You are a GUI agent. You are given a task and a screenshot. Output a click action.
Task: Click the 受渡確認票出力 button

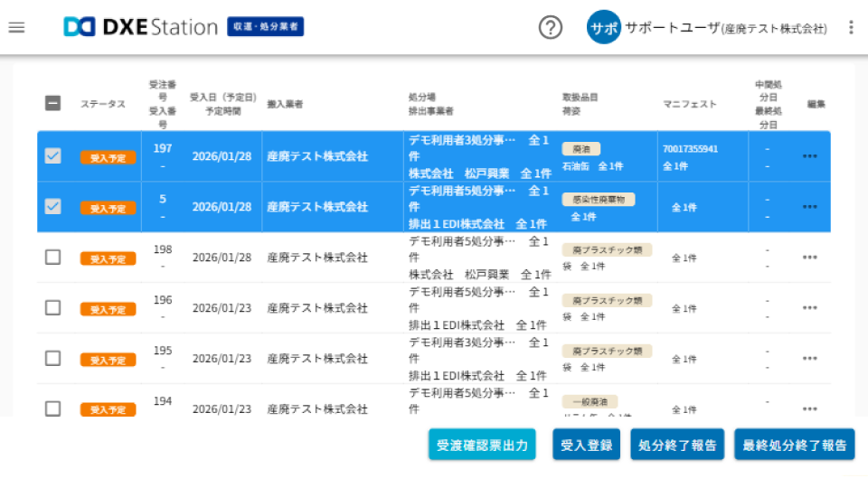pos(482,445)
